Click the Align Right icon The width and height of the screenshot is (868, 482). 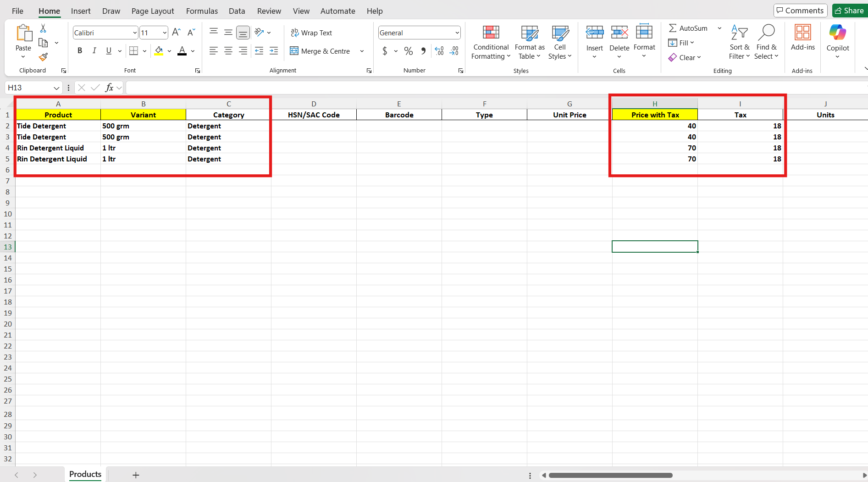[x=243, y=51]
